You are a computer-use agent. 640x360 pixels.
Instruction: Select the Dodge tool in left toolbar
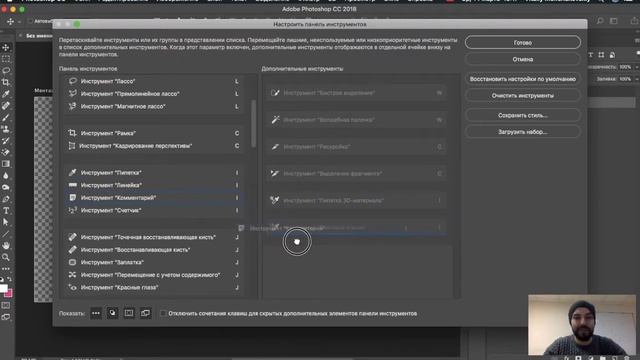pos(6,187)
